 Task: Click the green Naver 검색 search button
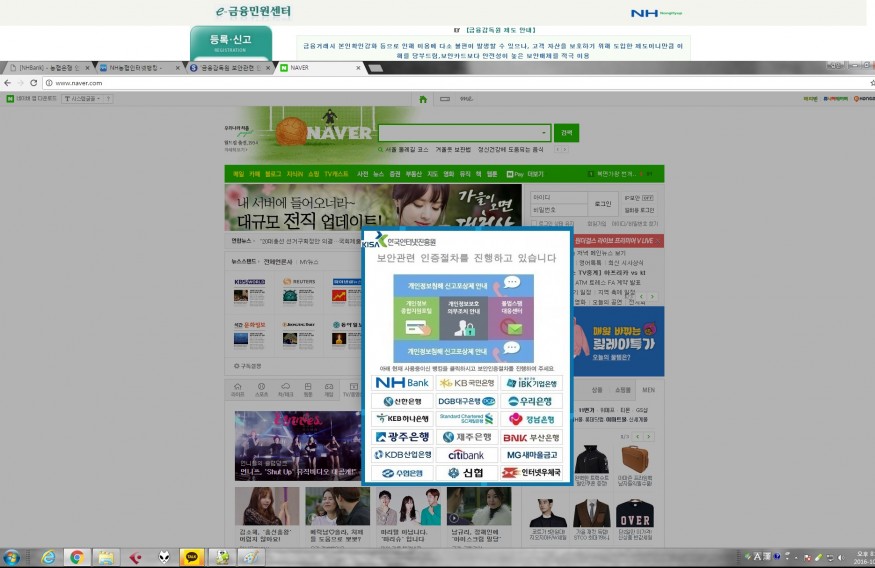click(567, 133)
